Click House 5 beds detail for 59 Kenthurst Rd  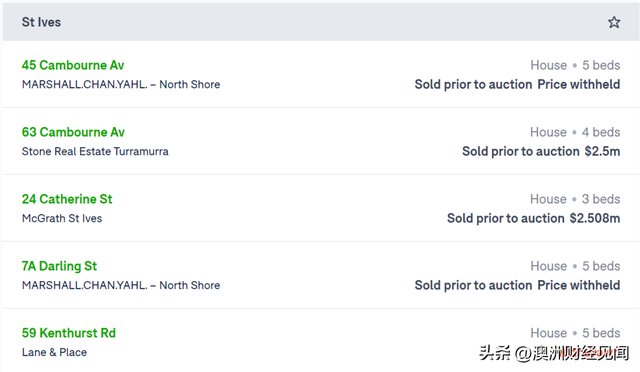575,333
